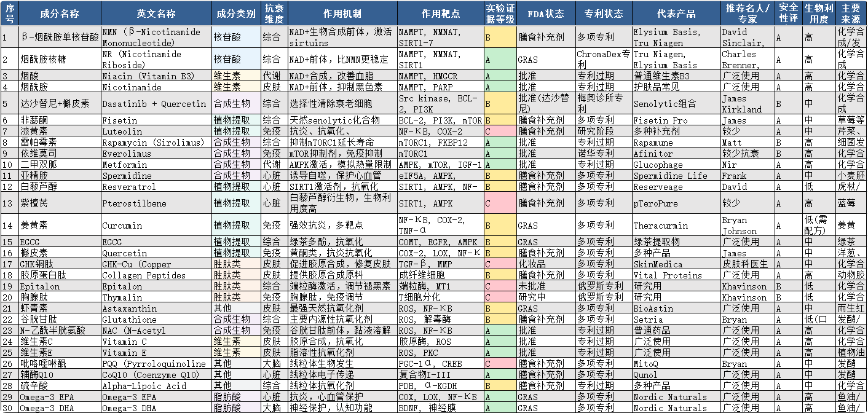Viewport: 868px width, 413px height.
Task: Click the 皮肤科医生 expert cell
Action: 747,264
